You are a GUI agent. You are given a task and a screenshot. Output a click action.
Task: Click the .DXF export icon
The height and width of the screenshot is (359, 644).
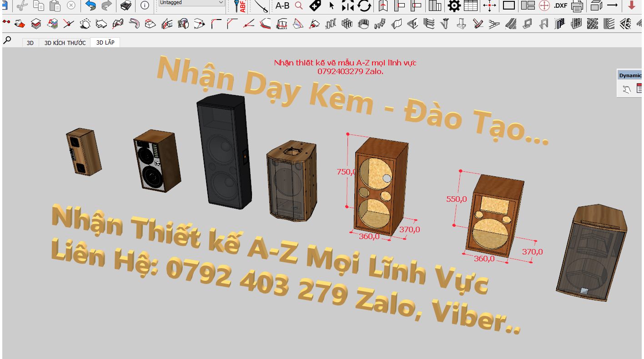[560, 6]
